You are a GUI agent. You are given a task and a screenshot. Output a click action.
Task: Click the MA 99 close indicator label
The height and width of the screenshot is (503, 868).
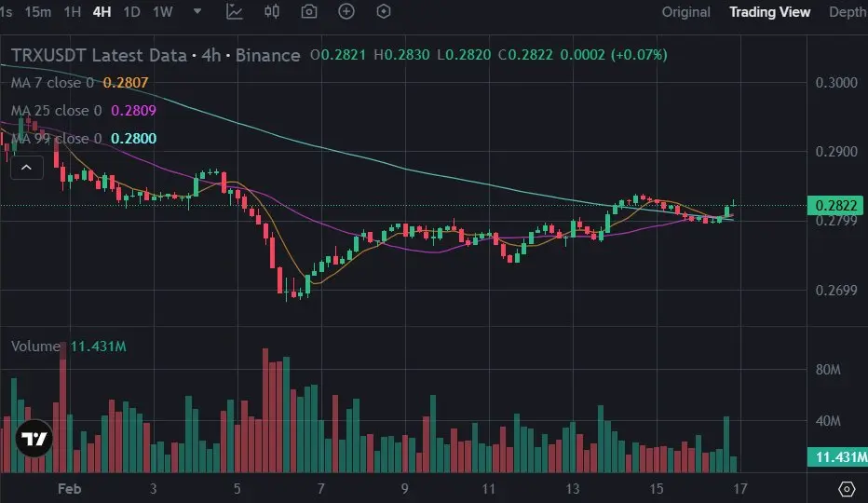57,138
